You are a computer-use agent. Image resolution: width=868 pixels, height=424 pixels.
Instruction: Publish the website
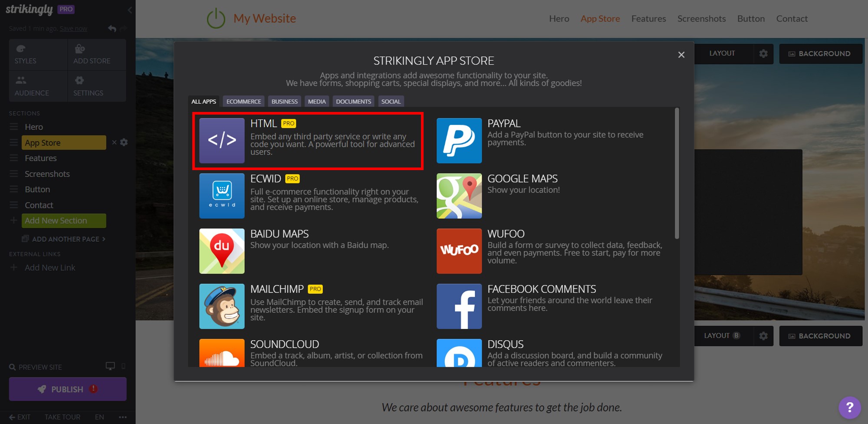point(67,389)
